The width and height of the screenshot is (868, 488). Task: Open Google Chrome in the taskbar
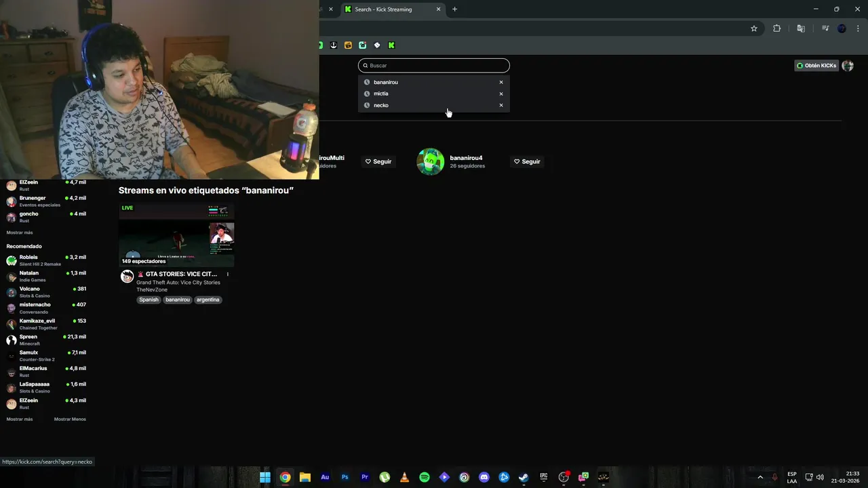pos(285,477)
